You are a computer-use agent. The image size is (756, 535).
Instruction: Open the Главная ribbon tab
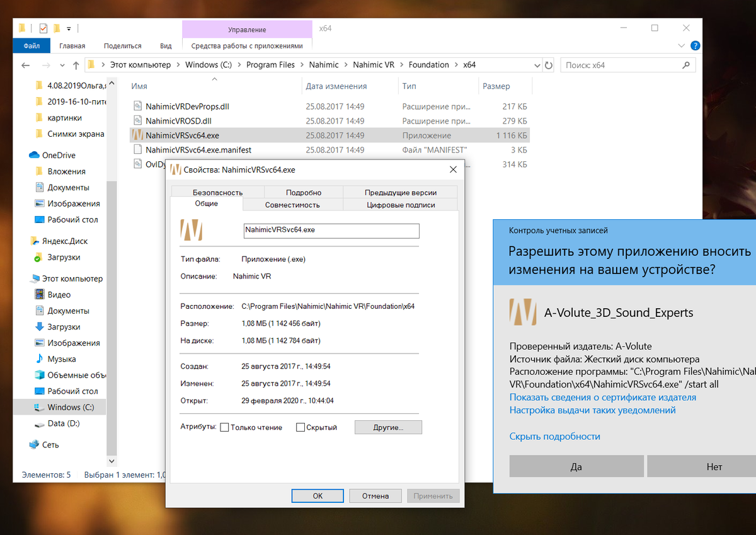tap(72, 45)
